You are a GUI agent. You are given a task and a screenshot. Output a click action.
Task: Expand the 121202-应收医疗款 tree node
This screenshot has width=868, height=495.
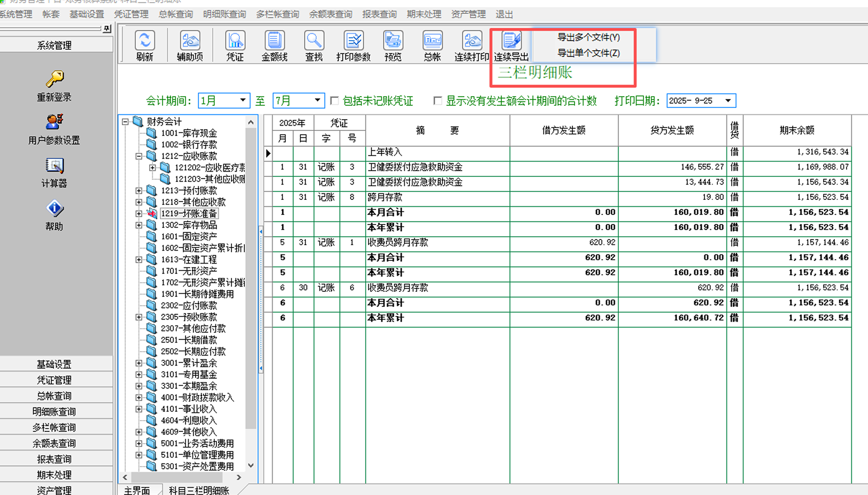153,167
